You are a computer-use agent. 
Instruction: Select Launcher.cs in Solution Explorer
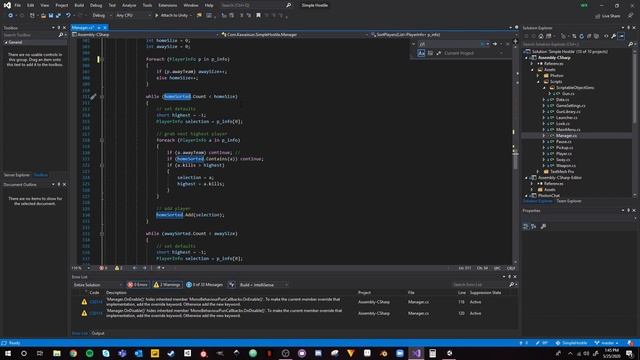tap(567, 118)
